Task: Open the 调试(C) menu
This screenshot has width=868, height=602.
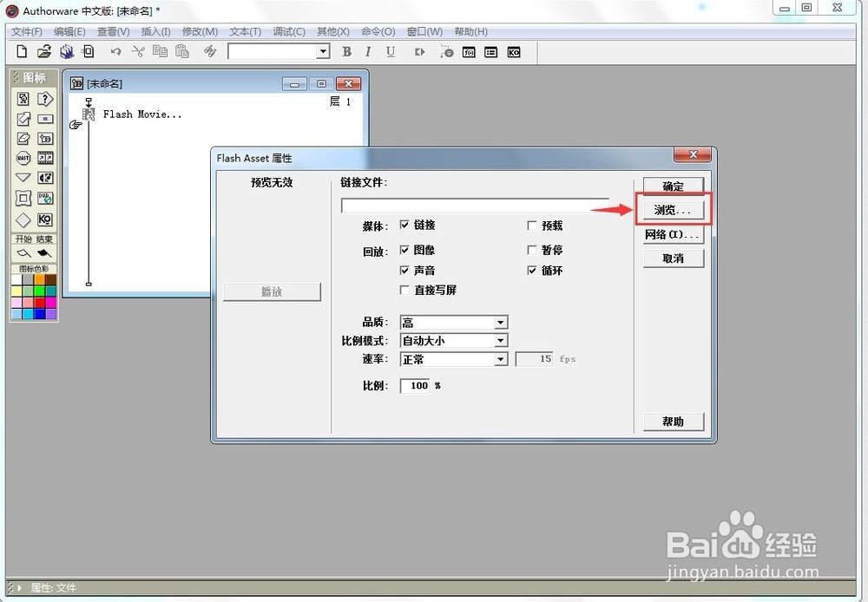Action: [x=289, y=31]
